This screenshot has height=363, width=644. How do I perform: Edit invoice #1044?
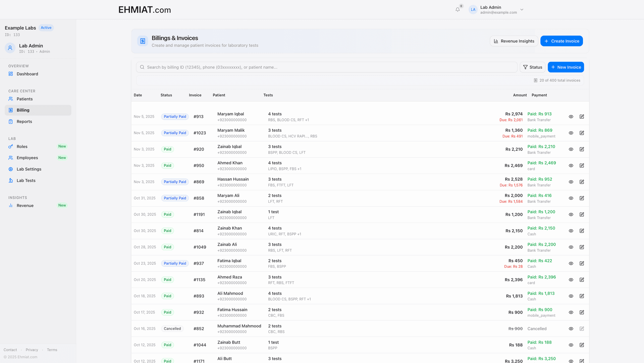(x=582, y=345)
